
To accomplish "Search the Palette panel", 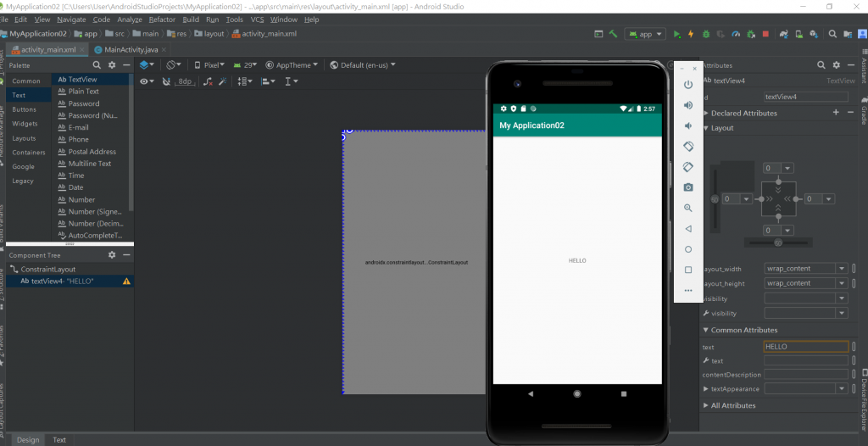I will 97,65.
